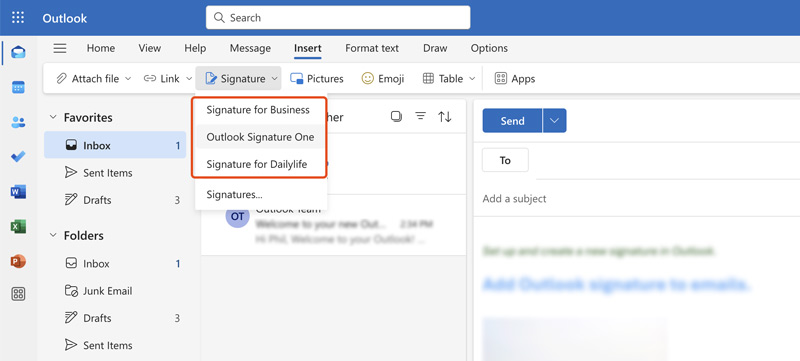Screen dimensions: 800x361
Task: Open the Outlook Team message
Action: pyautogui.click(x=333, y=224)
